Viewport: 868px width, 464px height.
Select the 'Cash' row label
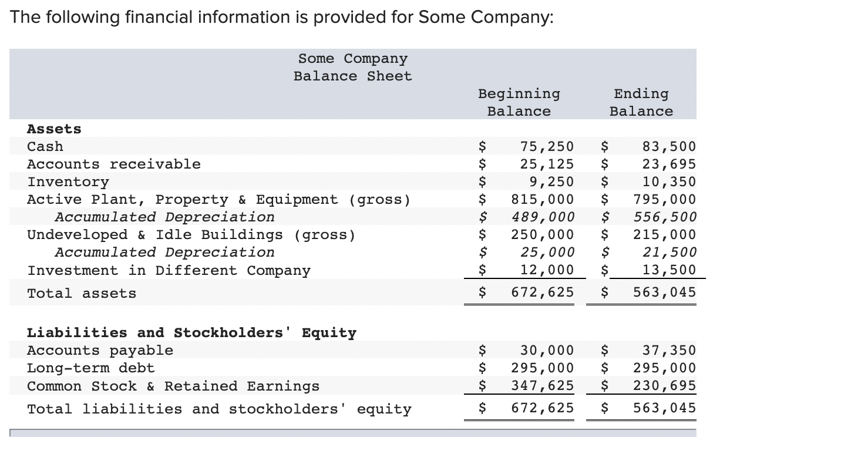(x=45, y=146)
